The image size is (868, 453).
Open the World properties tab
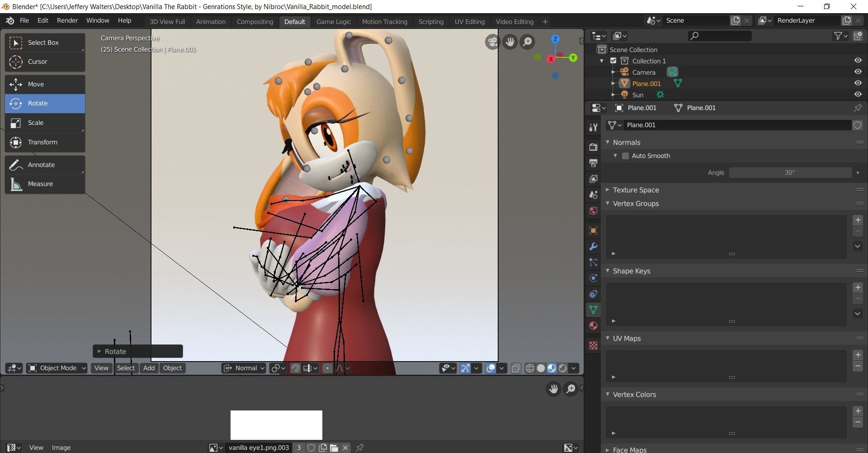593,210
